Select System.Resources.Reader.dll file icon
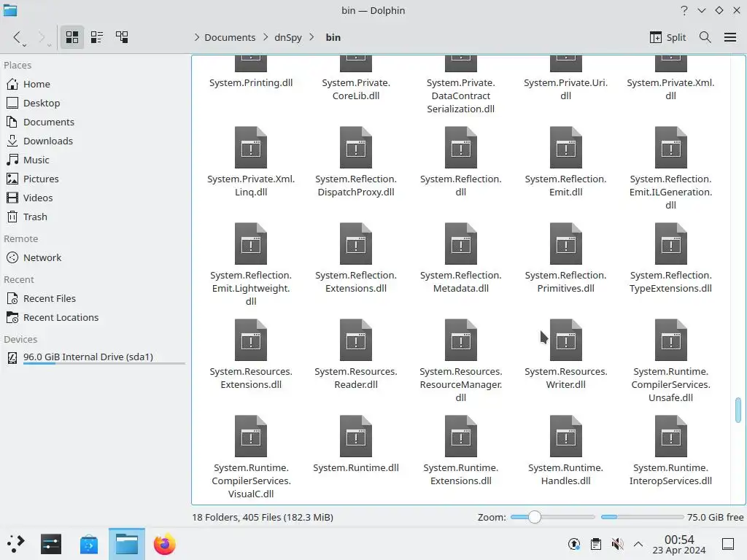This screenshot has height=560, width=747. [x=356, y=340]
